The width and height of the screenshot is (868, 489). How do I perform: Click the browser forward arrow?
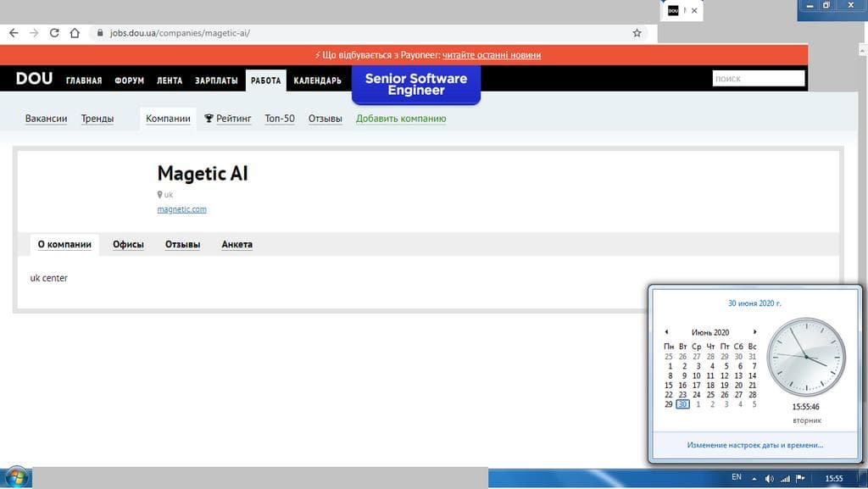(34, 33)
